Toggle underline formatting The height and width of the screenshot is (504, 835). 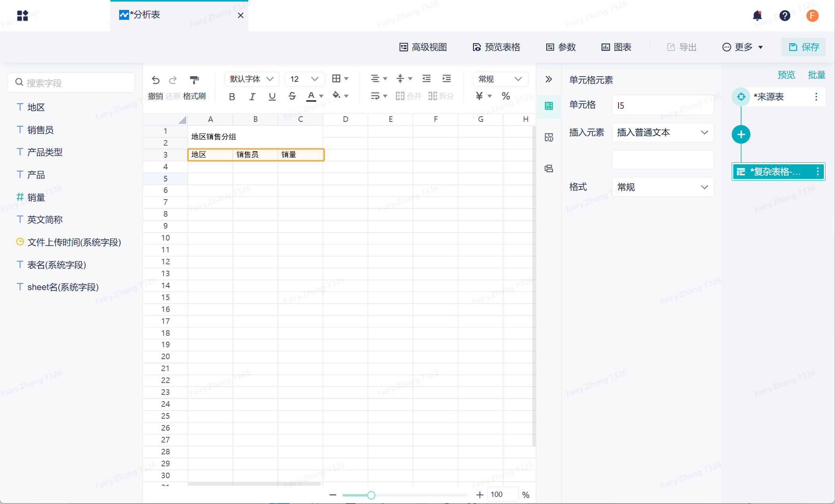tap(272, 96)
